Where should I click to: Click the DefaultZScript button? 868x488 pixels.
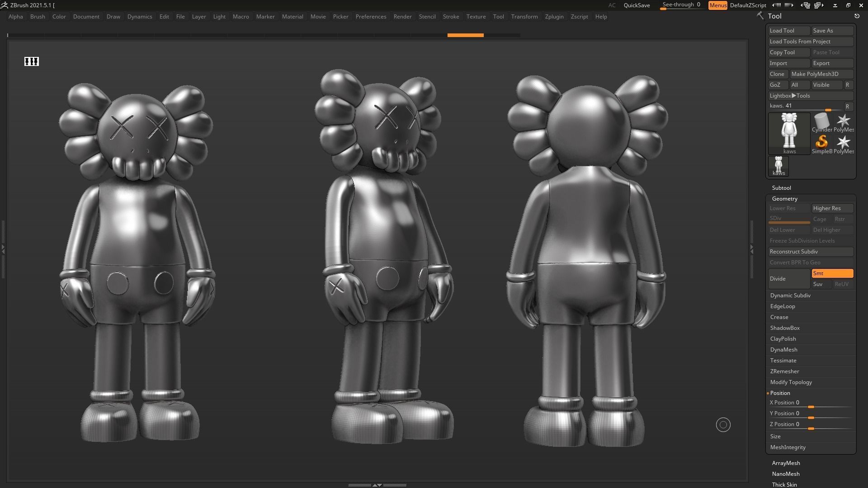coord(748,5)
